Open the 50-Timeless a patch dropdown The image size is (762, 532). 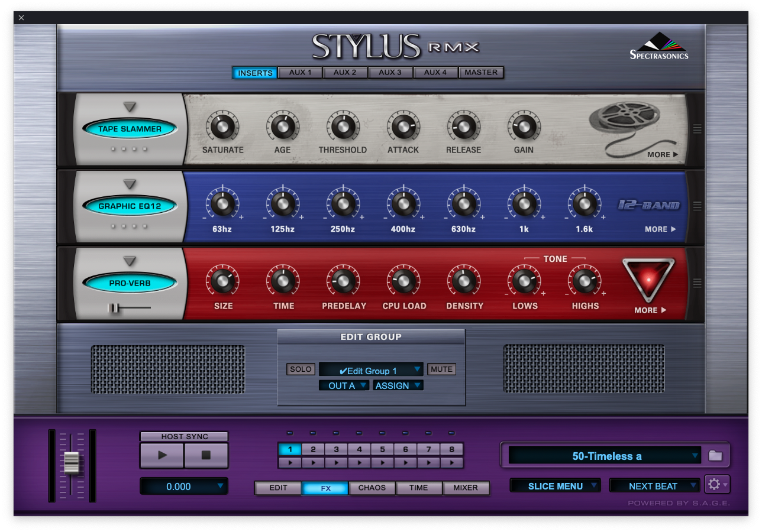[605, 456]
